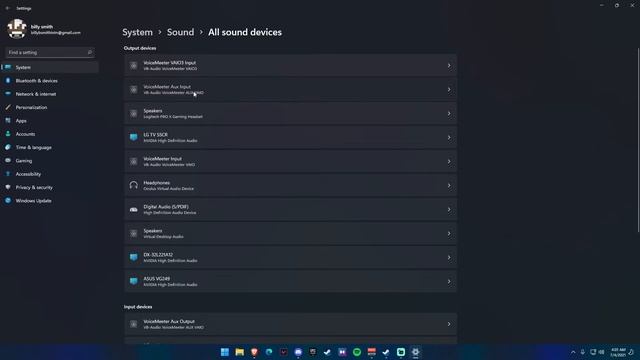Open VoiceMeeter Aux Output chevron
Screen dimensions: 640x360
(449, 324)
